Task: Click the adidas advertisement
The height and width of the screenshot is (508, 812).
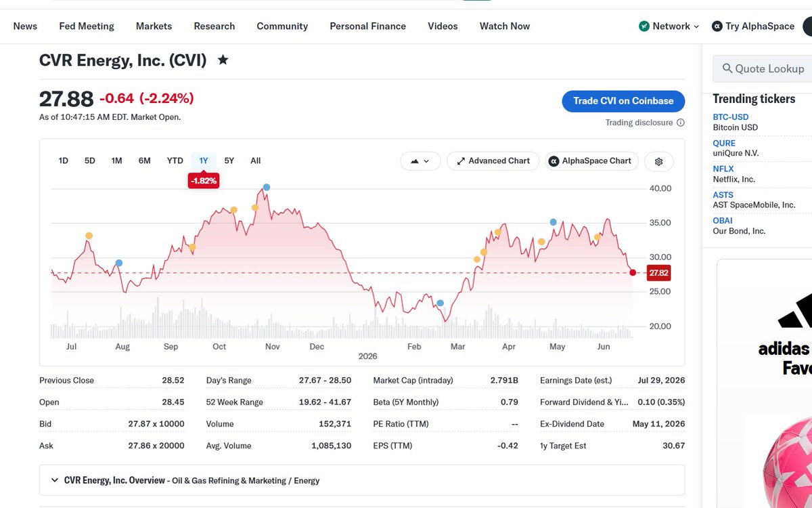Action: click(765, 383)
